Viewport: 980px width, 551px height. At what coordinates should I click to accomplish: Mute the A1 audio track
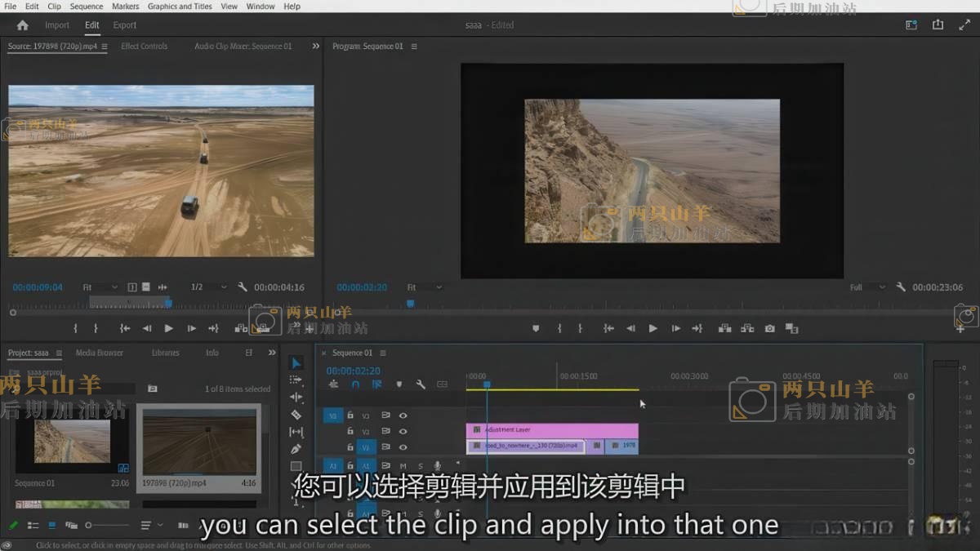tap(403, 466)
